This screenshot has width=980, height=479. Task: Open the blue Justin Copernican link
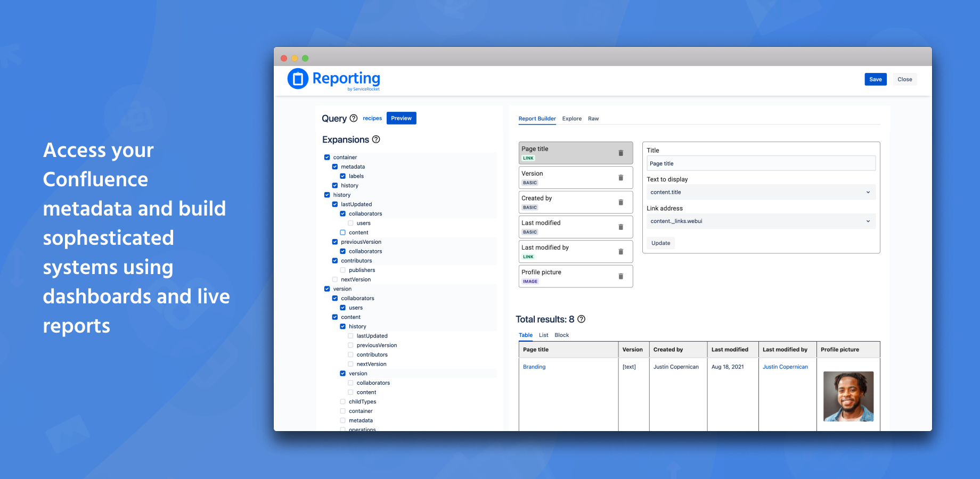point(785,367)
